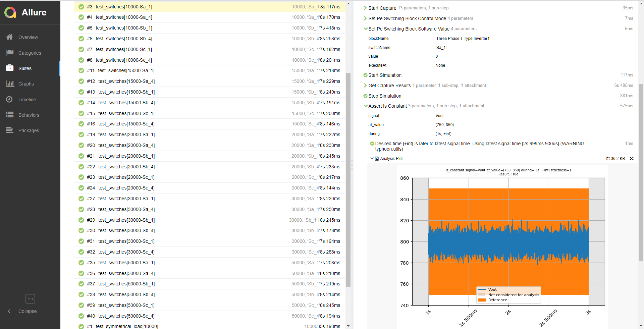The image size is (644, 329).
Task: Switch to the Timeline view
Action: coord(30,99)
